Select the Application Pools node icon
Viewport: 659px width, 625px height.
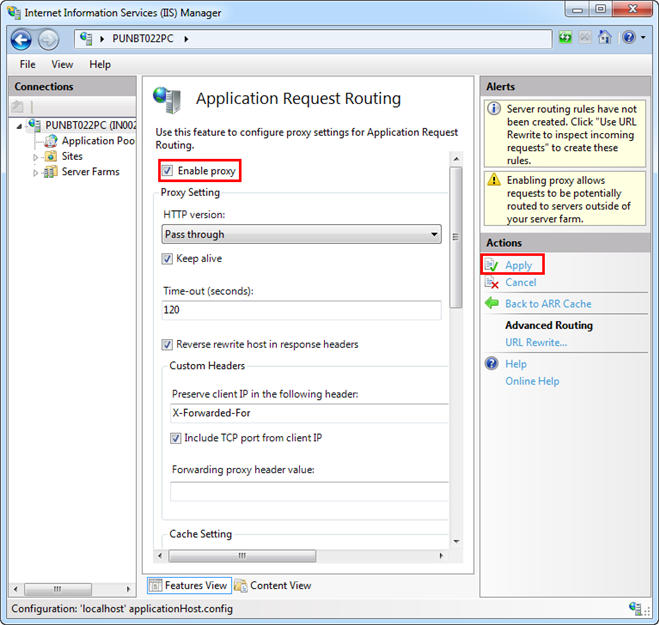[x=51, y=141]
